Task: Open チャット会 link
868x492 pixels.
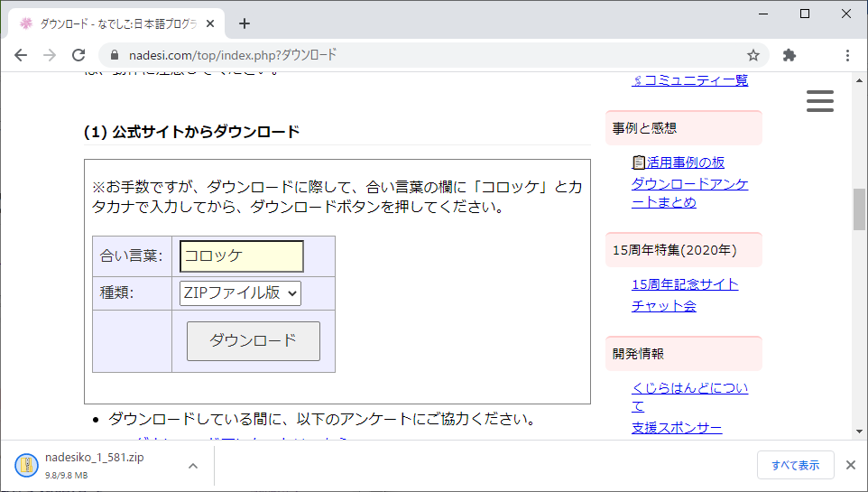Action: [x=664, y=306]
